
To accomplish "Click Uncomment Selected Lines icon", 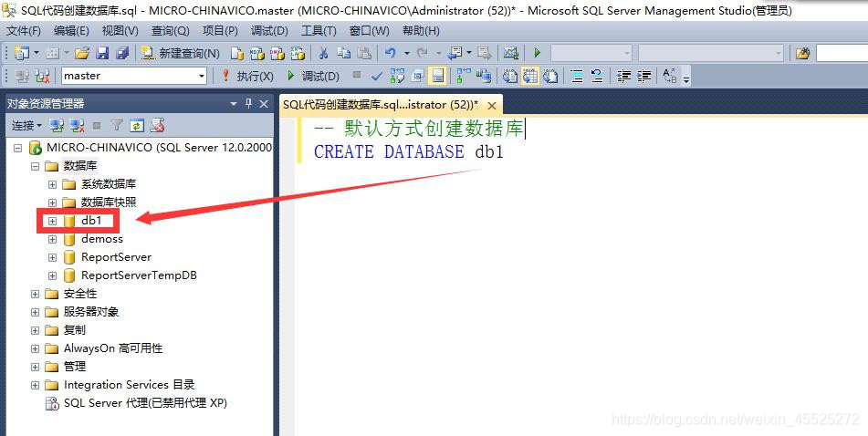I will 596,76.
